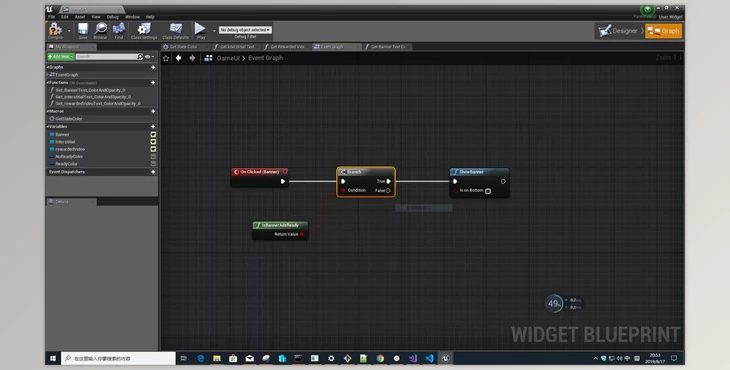Open Class Defaults from the toolbar

(176, 30)
